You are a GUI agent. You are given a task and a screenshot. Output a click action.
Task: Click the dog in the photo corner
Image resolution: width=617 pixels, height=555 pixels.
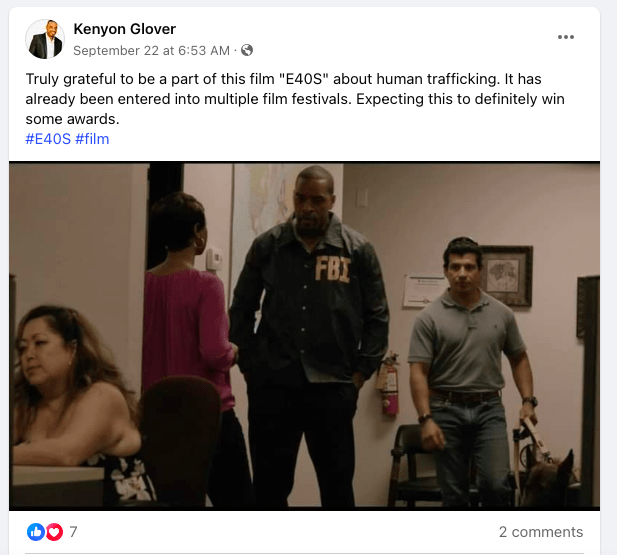[x=551, y=479]
